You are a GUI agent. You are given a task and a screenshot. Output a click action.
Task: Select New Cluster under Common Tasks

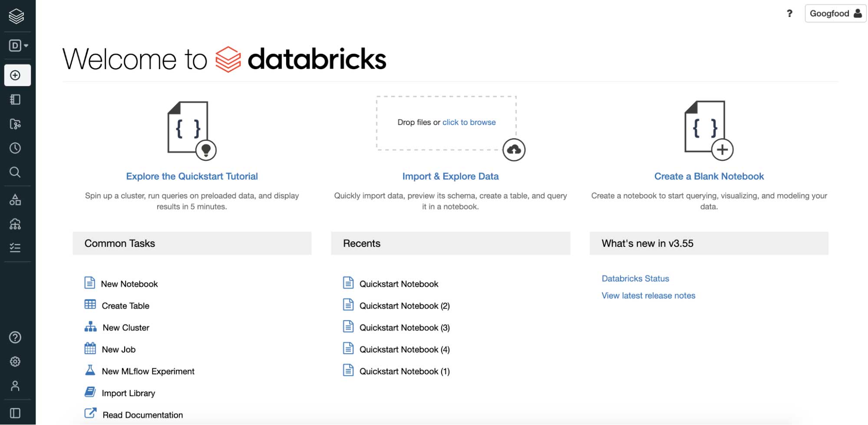point(125,328)
